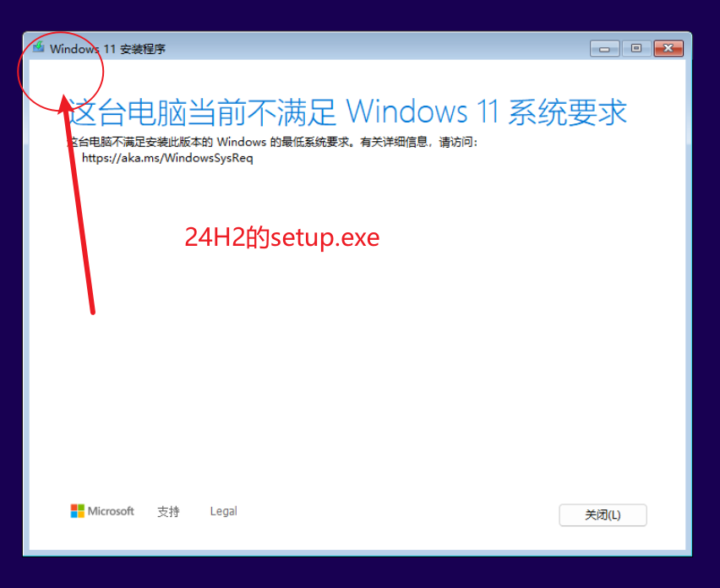The height and width of the screenshot is (588, 720).
Task: Open the Legal link
Action: coord(224,511)
